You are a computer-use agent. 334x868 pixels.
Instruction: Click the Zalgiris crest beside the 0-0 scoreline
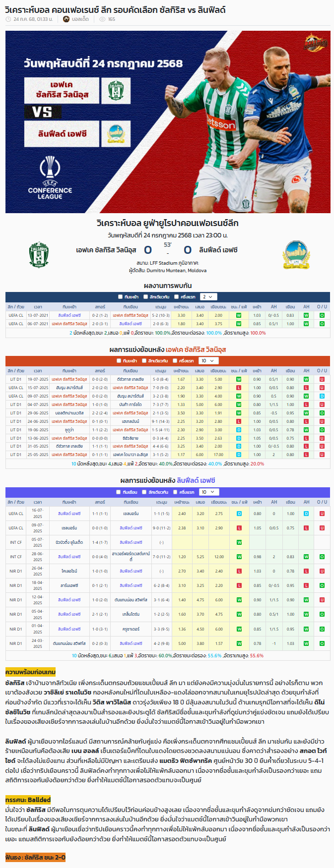coord(39,254)
